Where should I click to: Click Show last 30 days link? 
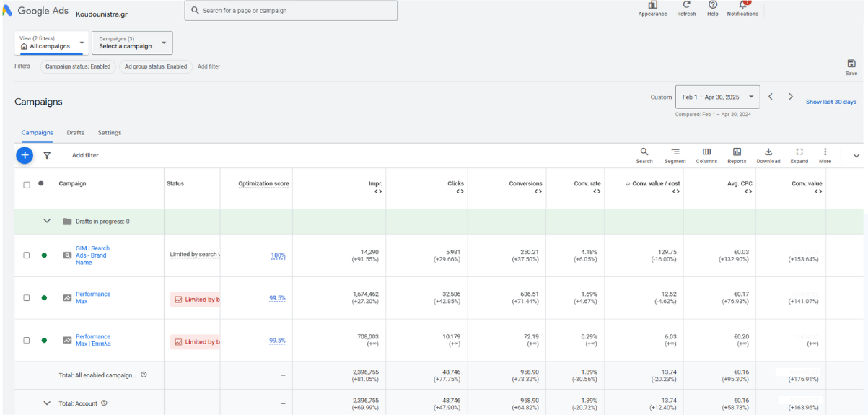click(x=831, y=102)
